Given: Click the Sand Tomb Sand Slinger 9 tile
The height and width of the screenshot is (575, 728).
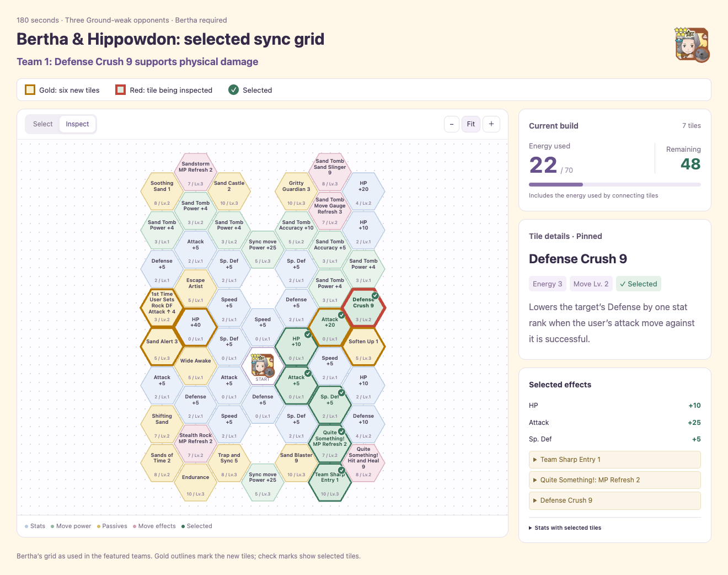Looking at the screenshot, I should point(330,173).
